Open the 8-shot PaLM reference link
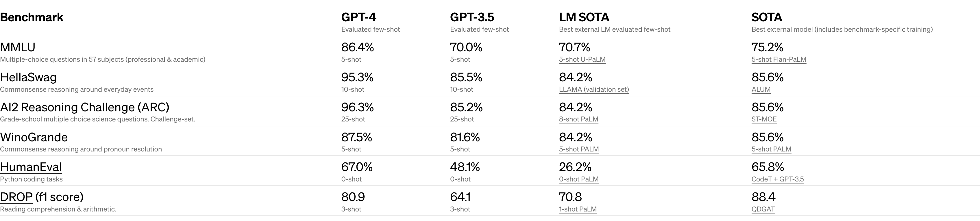Image resolution: width=980 pixels, height=221 pixels. [579, 119]
